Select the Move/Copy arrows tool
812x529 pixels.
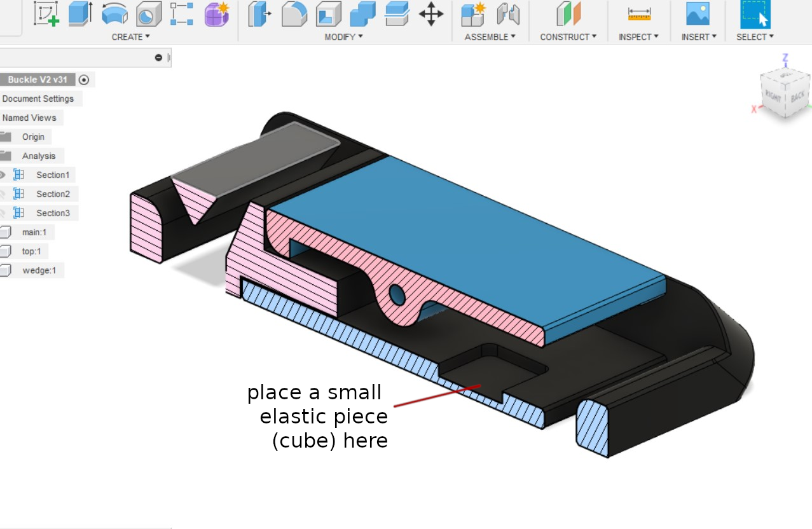(431, 14)
